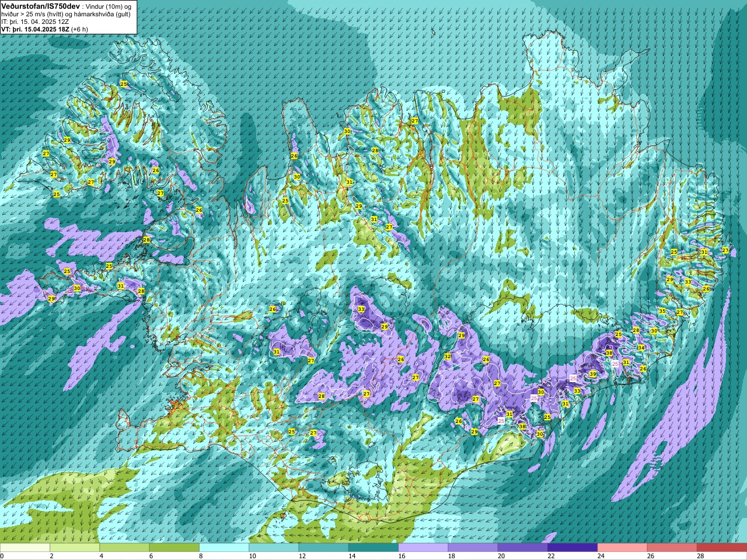Select the 16–18 m/s light lavender legend swatch

423,548
